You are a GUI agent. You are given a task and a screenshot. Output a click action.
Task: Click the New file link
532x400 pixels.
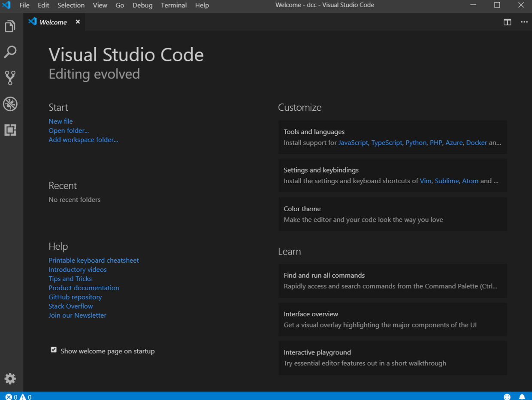click(60, 121)
